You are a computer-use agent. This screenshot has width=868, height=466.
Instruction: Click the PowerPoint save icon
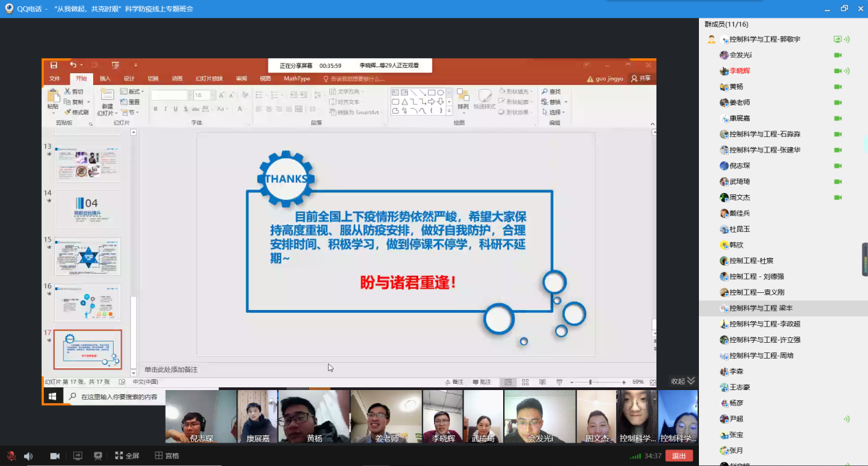(x=53, y=65)
